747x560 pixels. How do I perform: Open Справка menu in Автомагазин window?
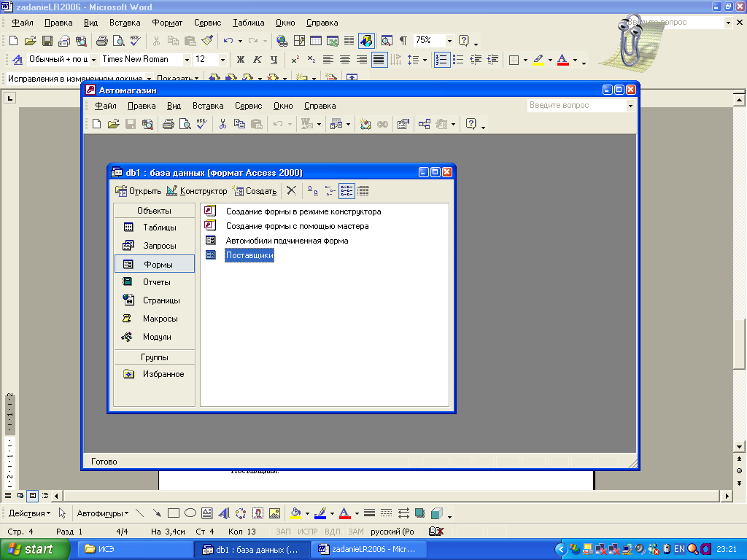pos(320,106)
